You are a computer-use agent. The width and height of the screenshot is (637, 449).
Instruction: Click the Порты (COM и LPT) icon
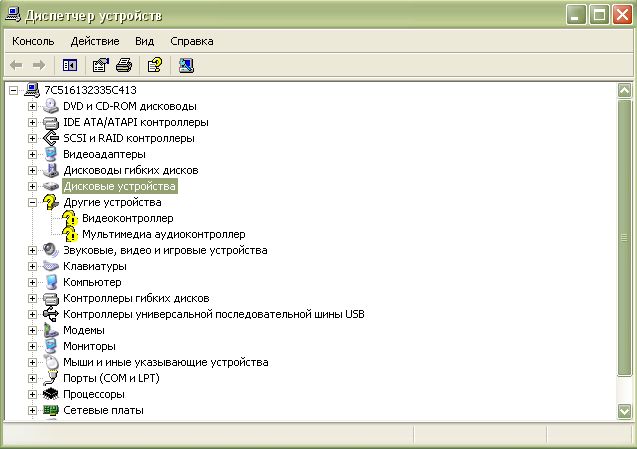[51, 378]
